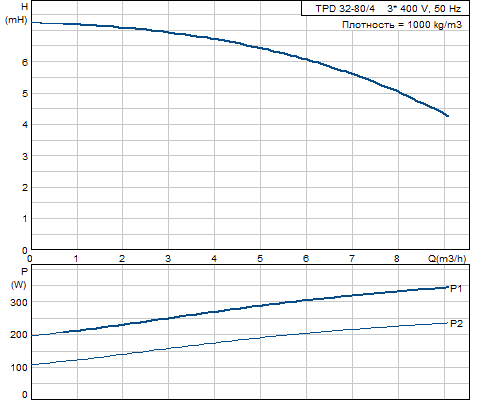Click the H (mH) axis label

pyautogui.click(x=16, y=14)
